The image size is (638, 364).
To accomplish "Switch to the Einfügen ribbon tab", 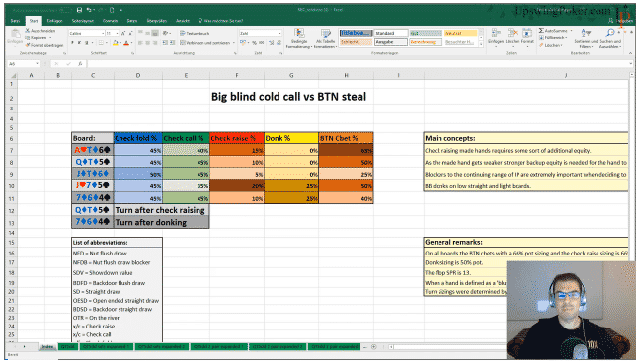I will pos(54,21).
